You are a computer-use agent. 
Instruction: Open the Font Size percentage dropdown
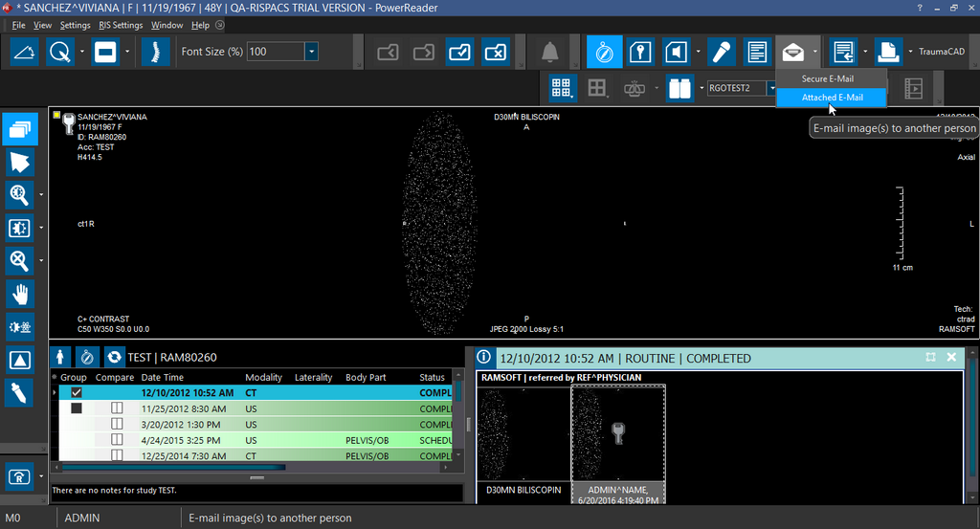click(310, 52)
